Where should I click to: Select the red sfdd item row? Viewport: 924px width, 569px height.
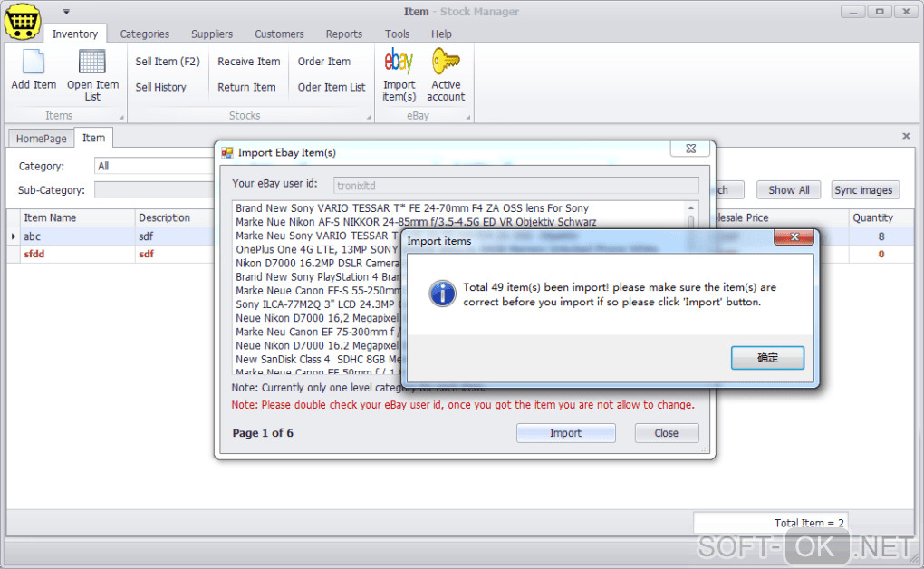pyautogui.click(x=111, y=254)
